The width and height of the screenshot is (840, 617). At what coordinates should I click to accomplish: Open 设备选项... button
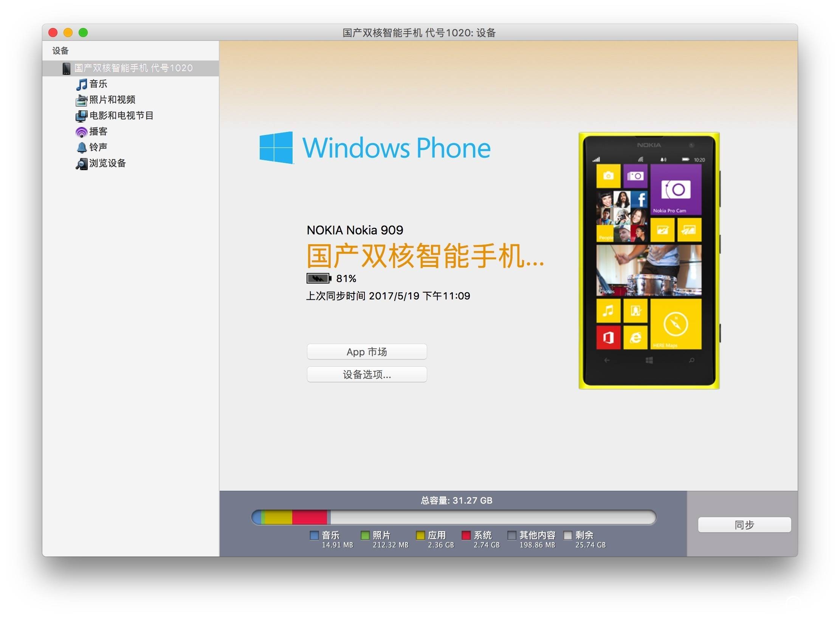[367, 375]
